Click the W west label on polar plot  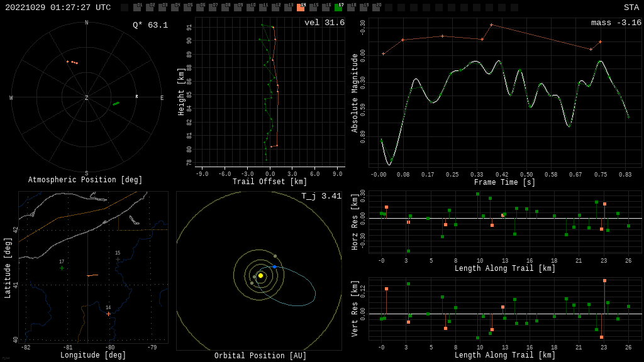point(11,97)
